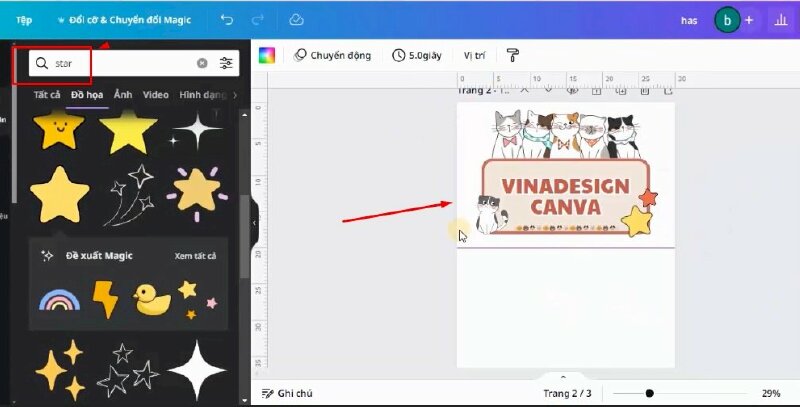Open the Video tab
The height and width of the screenshot is (407, 800).
pos(155,95)
